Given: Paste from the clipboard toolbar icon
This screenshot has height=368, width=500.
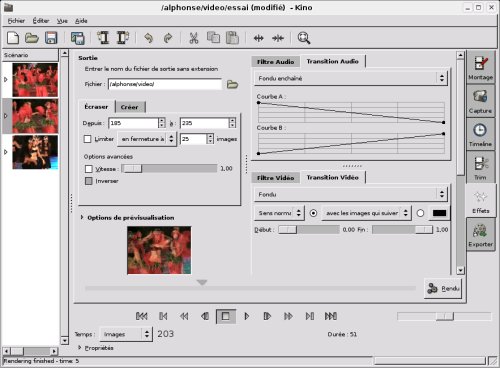Looking at the screenshot, I should (x=232, y=38).
